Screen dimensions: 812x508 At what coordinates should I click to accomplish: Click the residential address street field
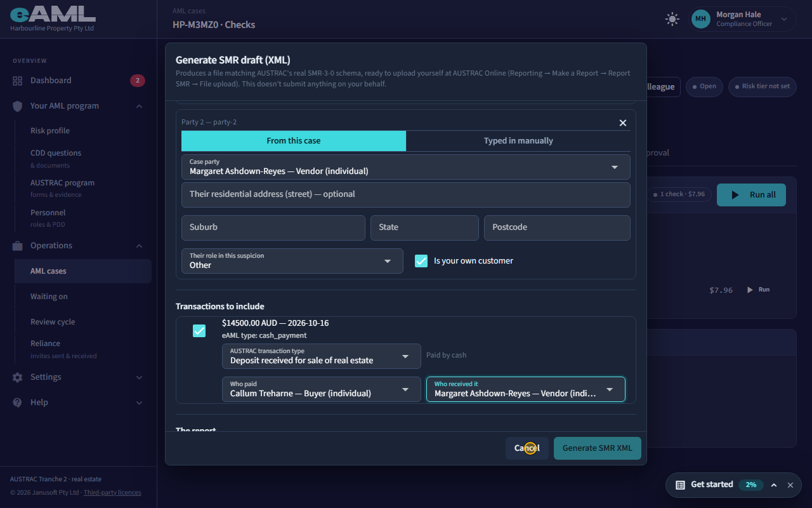[406, 195]
